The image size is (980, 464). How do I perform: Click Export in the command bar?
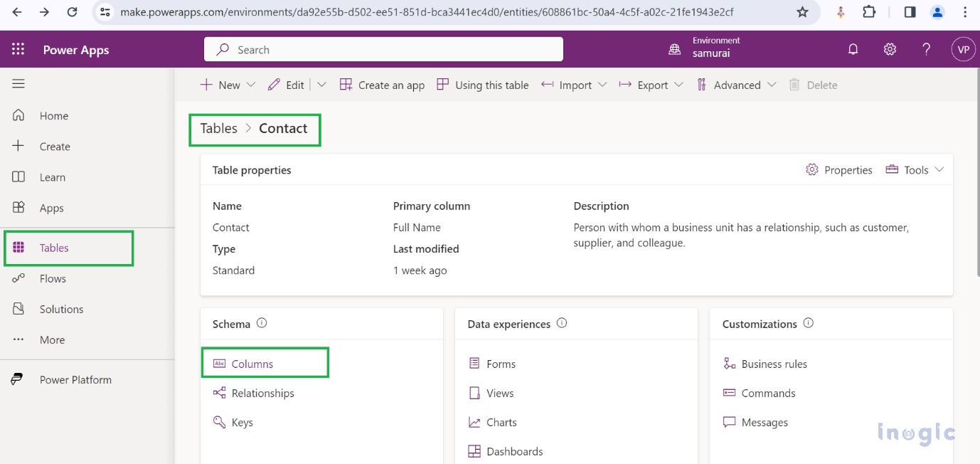644,85
